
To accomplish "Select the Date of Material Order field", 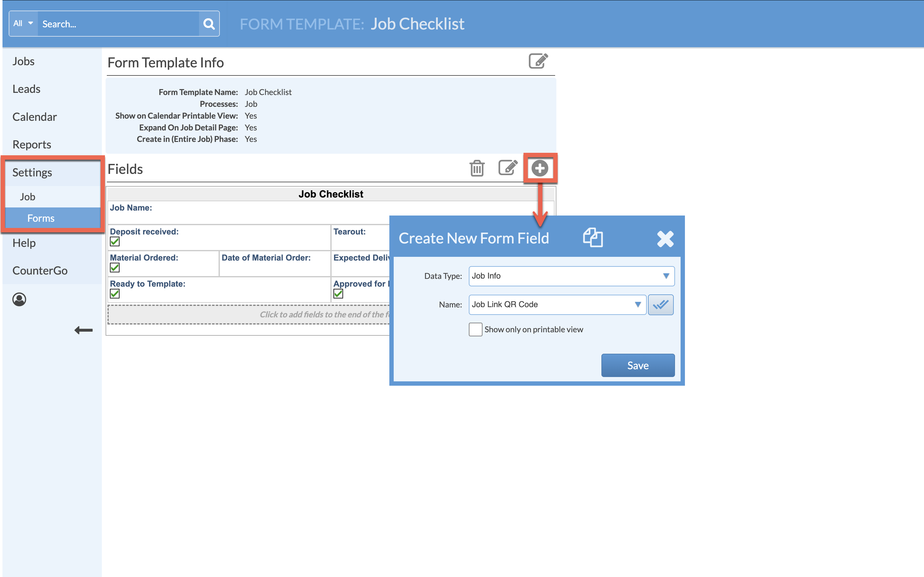I will pos(275,263).
